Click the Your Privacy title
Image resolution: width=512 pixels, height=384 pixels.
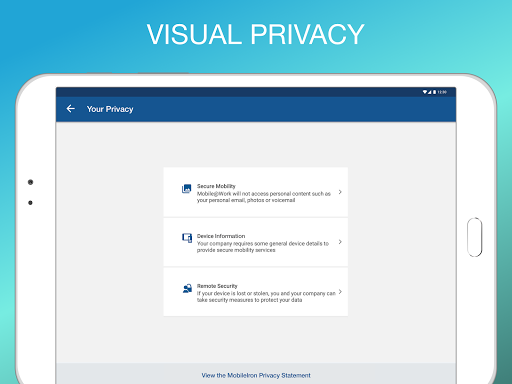click(x=110, y=109)
